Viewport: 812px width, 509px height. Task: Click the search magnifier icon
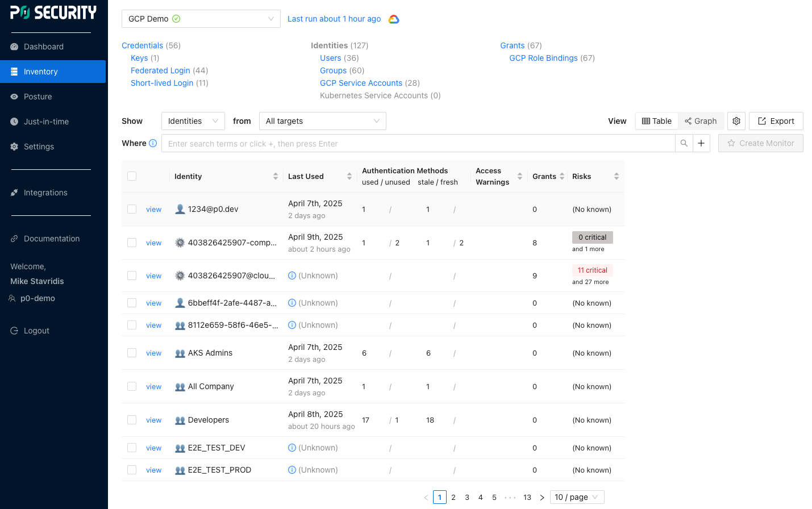click(684, 143)
